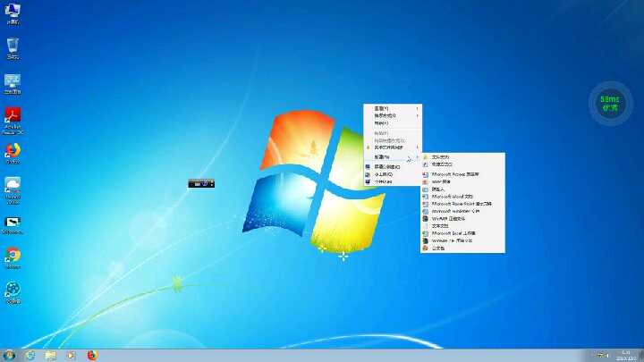Launch the Firefox desktop shortcut
This screenshot has height=362, width=644.
tap(13, 154)
